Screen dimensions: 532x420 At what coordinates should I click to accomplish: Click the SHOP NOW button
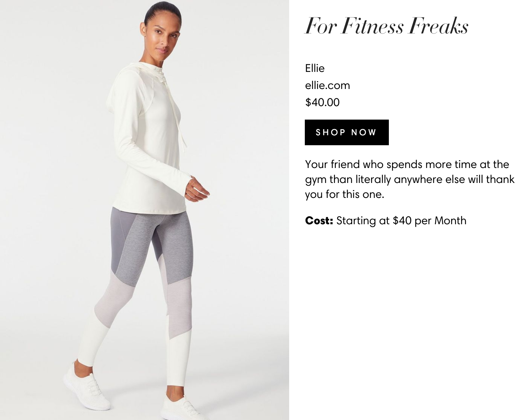coord(346,132)
